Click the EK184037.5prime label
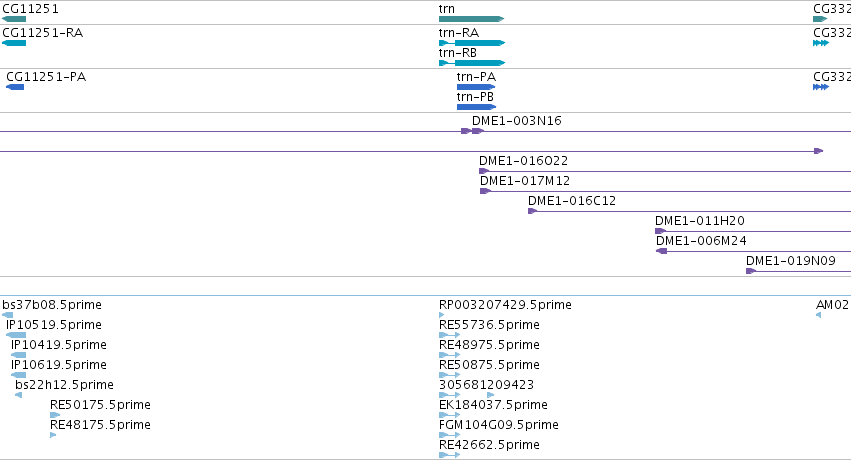This screenshot has height=460, width=851. [493, 405]
